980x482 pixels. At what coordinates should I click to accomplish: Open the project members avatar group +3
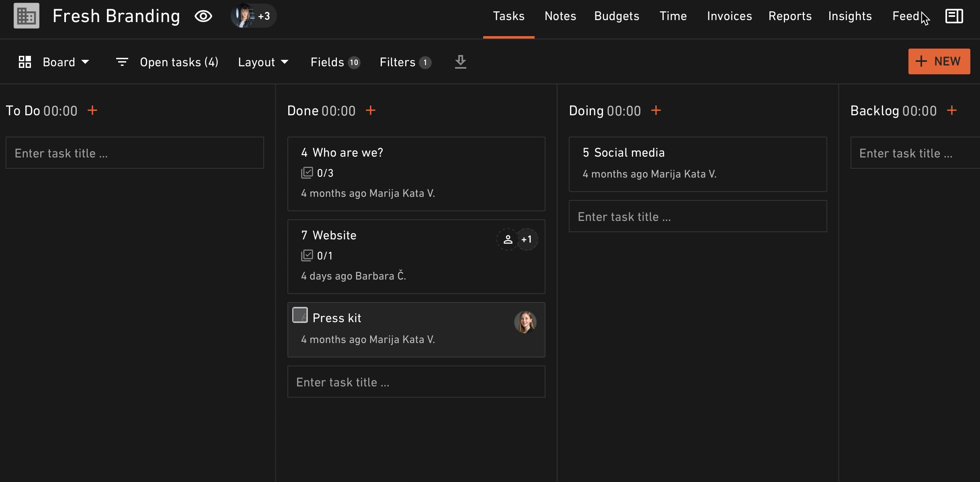pos(253,16)
